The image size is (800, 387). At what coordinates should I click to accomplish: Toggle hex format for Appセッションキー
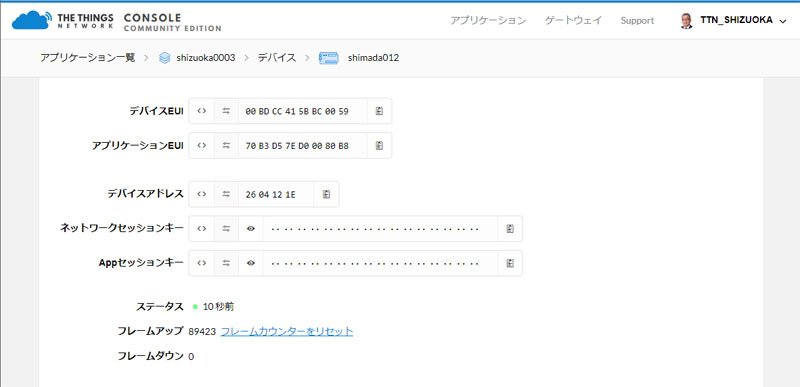(x=202, y=263)
